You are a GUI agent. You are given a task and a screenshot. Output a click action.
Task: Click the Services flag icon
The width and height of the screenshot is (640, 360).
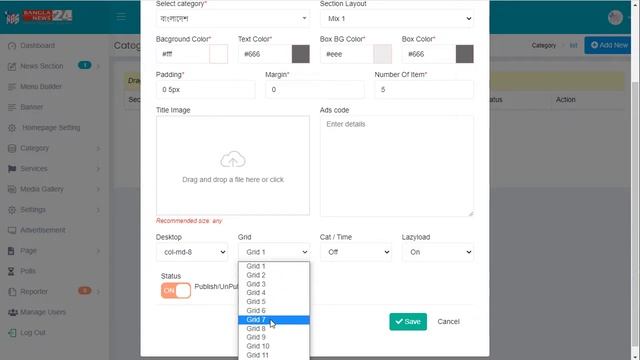[12, 169]
